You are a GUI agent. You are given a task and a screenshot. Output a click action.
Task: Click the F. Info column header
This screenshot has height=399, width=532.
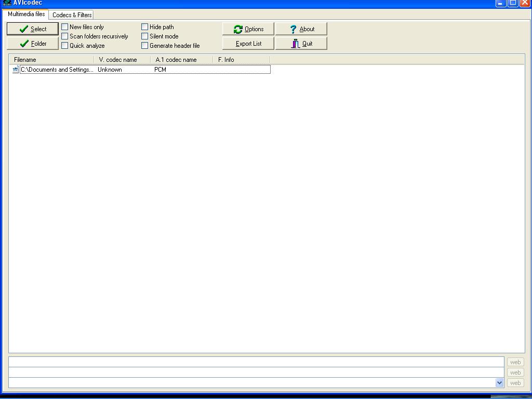point(242,60)
